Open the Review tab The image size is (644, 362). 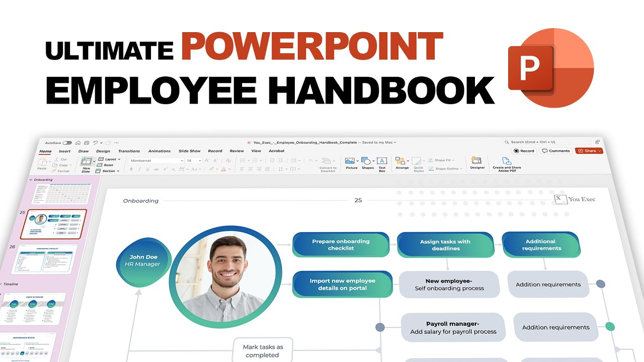236,151
